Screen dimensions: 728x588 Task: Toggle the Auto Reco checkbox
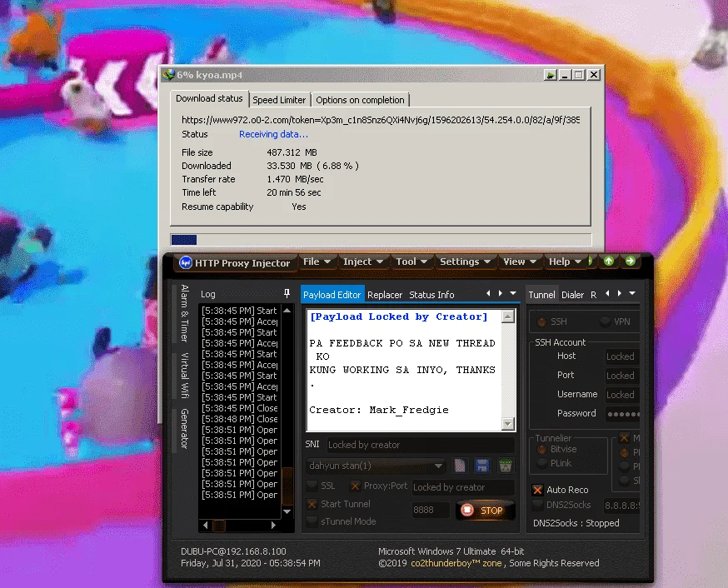[537, 490]
